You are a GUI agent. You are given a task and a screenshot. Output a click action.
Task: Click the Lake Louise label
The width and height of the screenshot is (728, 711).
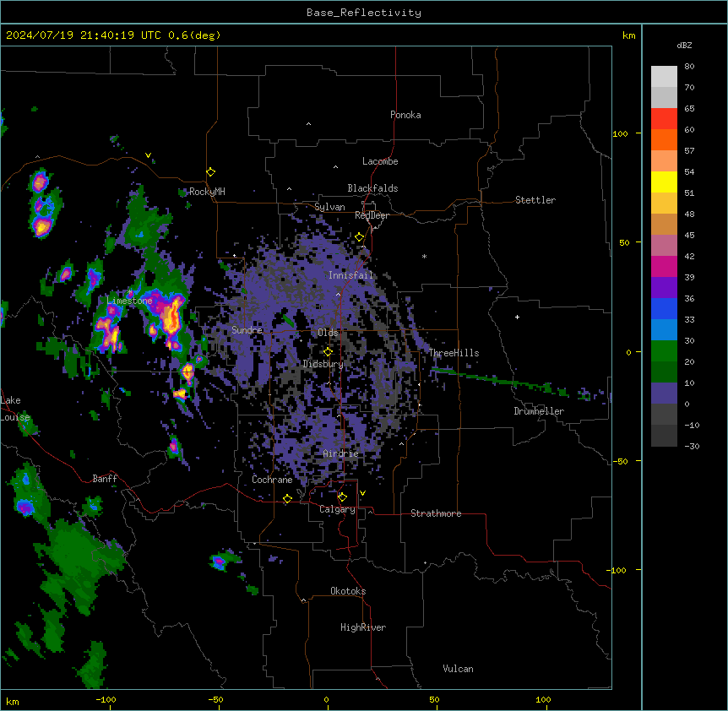click(15, 409)
